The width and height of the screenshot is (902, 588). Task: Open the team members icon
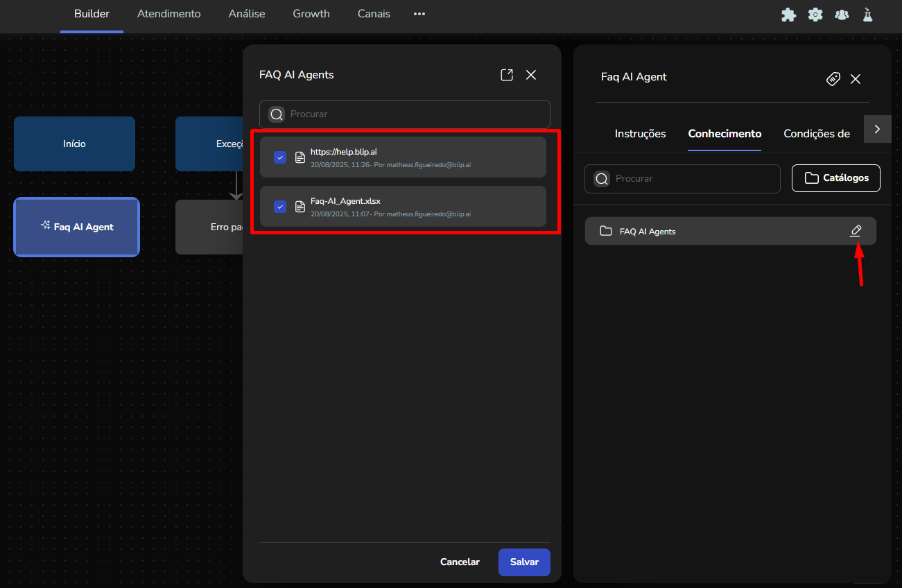[842, 15]
